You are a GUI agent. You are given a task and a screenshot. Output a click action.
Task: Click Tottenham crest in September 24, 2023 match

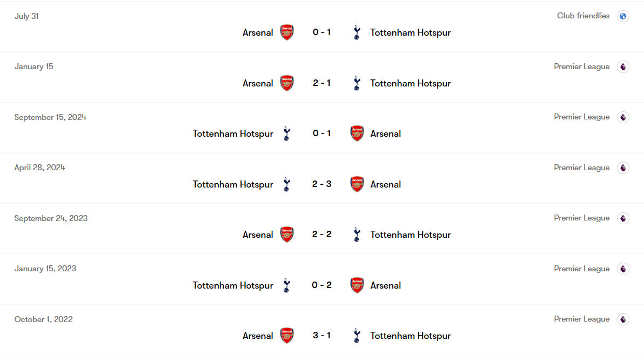click(357, 235)
